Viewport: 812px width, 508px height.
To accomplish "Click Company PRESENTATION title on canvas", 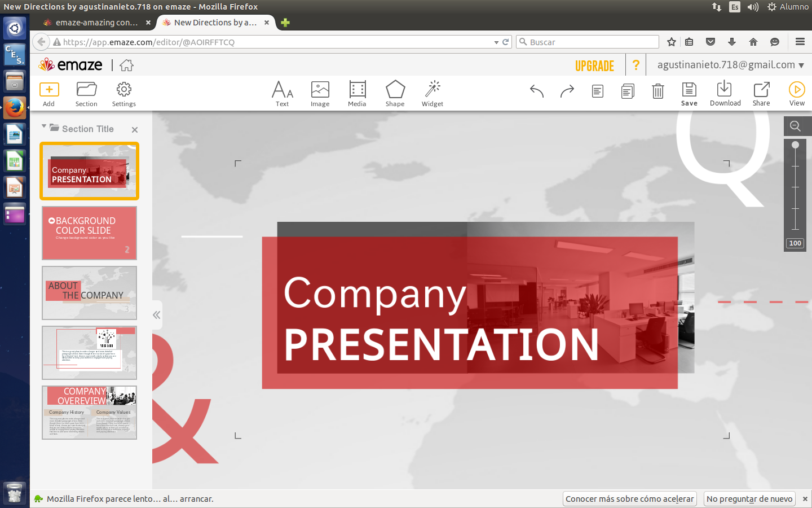I will (x=440, y=319).
